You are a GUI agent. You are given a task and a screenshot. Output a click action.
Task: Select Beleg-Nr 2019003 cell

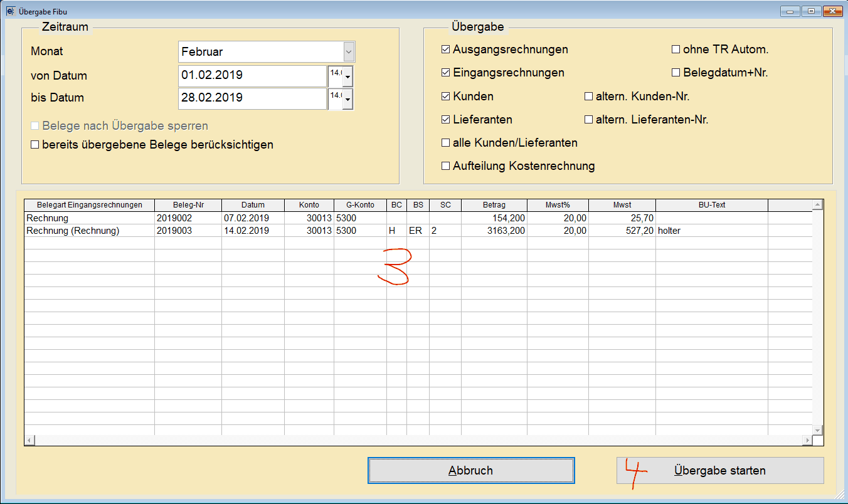tap(188, 231)
